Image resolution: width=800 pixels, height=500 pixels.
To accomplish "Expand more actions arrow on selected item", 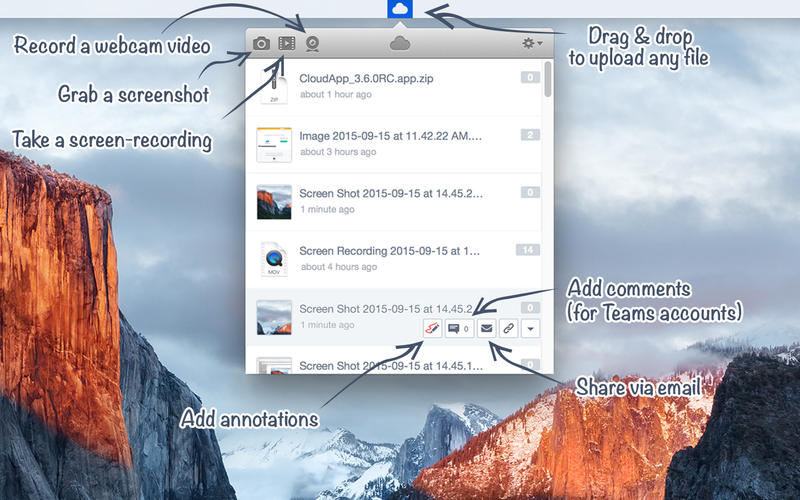I will pyautogui.click(x=531, y=328).
